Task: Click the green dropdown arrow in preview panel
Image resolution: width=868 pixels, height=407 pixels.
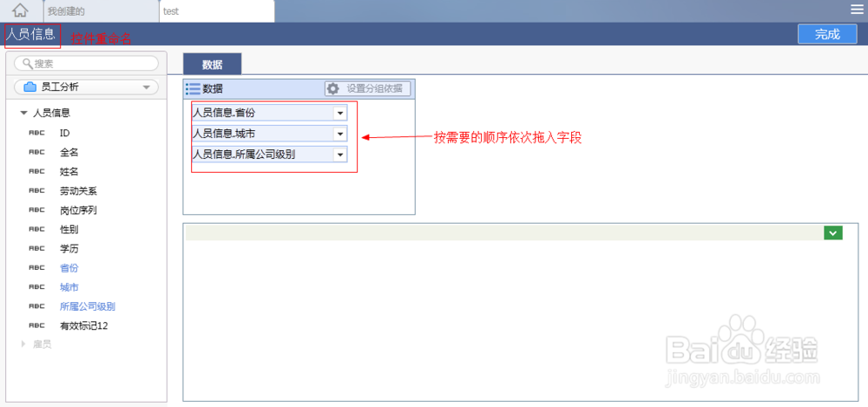Action: [x=833, y=233]
